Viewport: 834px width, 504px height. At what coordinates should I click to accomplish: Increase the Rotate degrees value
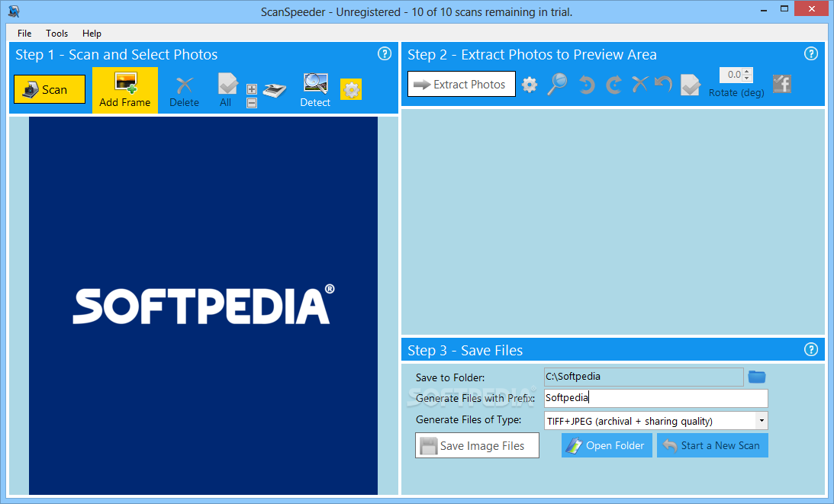747,71
